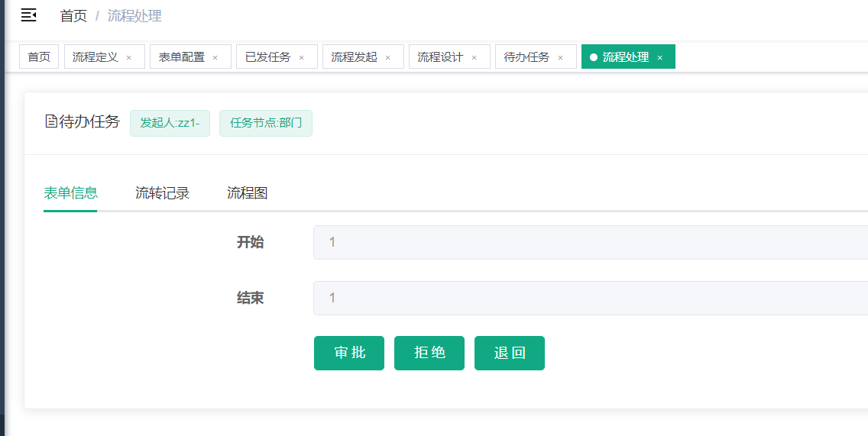Click the document icon beside 待办任务 heading

[51, 121]
